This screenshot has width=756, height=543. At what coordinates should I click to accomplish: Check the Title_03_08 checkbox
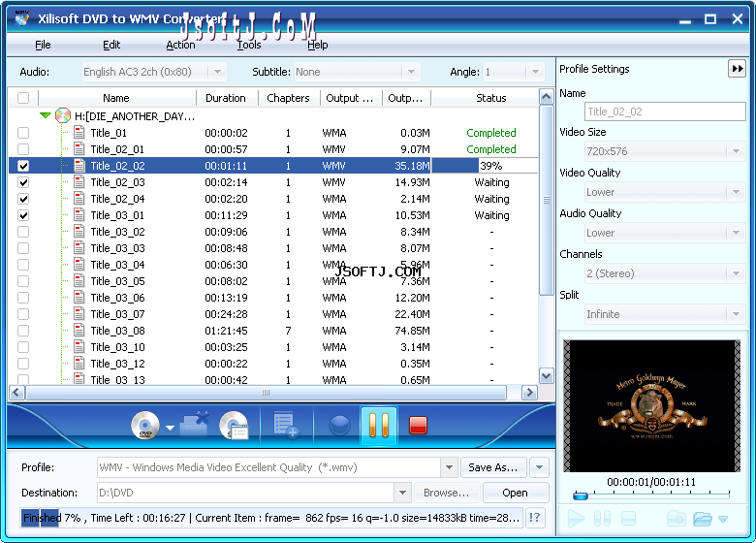[x=23, y=331]
